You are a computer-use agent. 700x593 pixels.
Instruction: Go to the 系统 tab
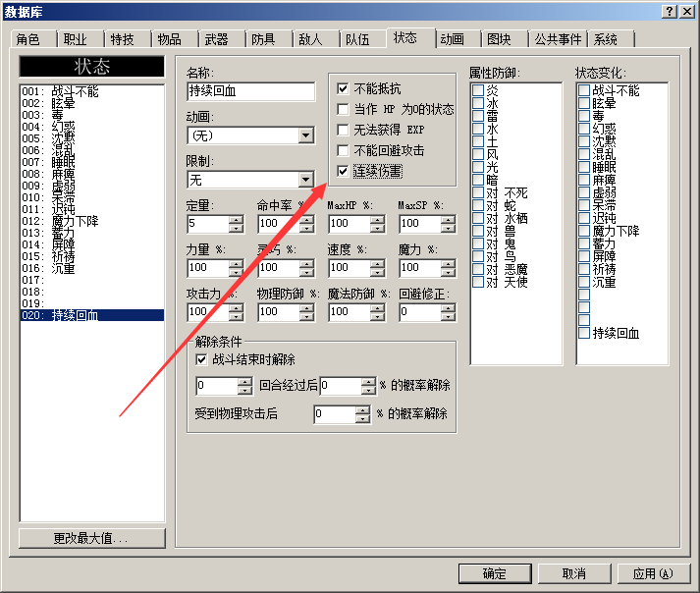[x=611, y=39]
